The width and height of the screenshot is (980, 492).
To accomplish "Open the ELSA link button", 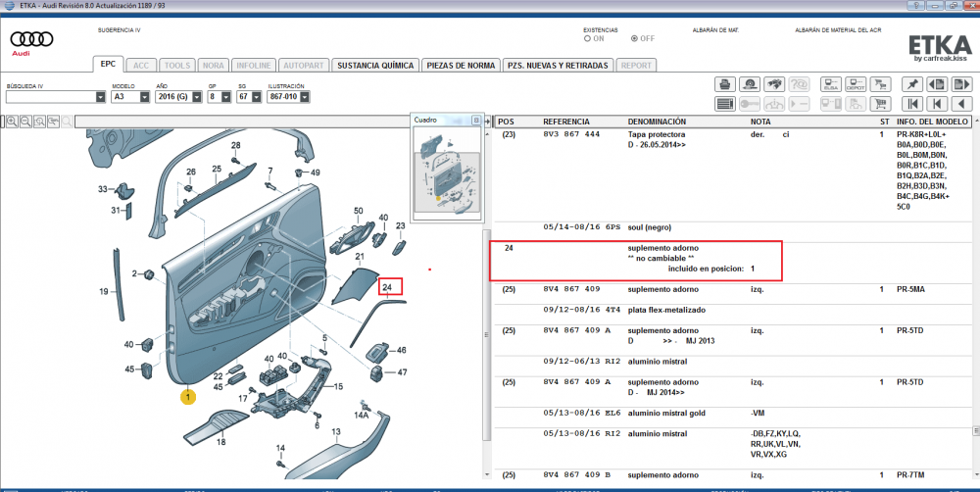I will 831,84.
